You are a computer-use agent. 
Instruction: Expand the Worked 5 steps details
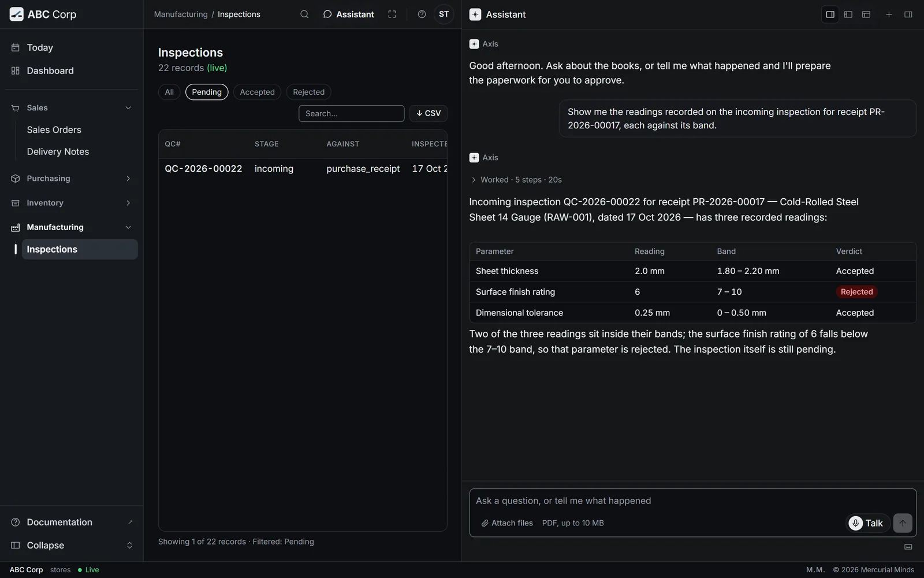point(516,180)
